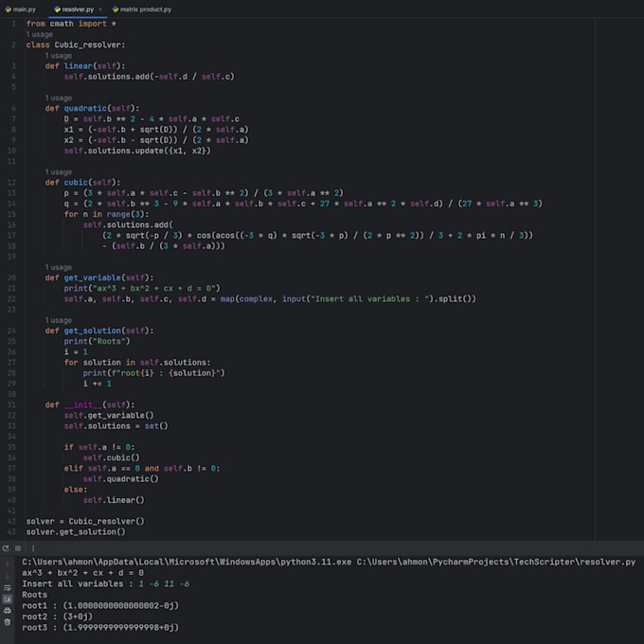This screenshot has width=644, height=644.
Task: Click the Python icon on matrix product.py tab
Action: point(116,9)
